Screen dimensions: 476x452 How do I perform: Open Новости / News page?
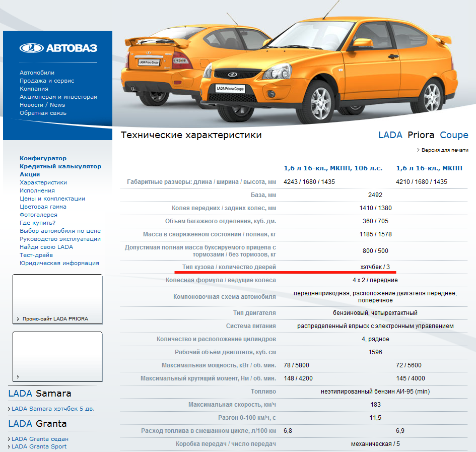42,105
